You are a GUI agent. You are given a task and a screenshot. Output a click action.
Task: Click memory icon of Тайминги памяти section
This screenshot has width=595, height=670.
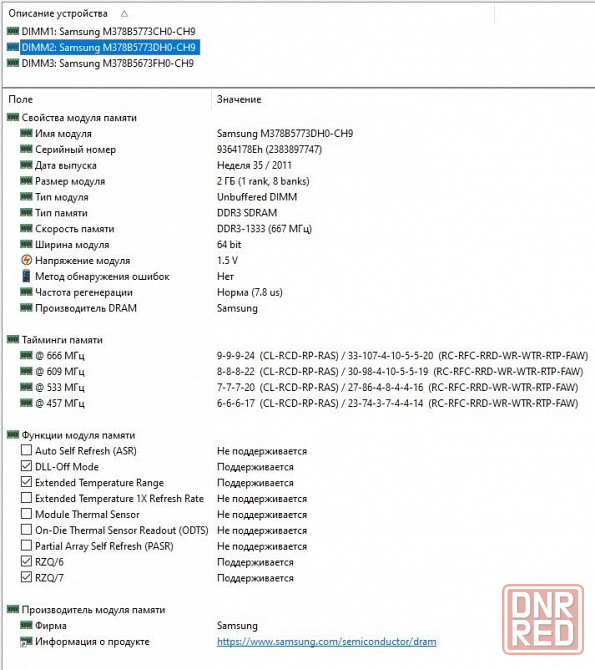(x=13, y=340)
